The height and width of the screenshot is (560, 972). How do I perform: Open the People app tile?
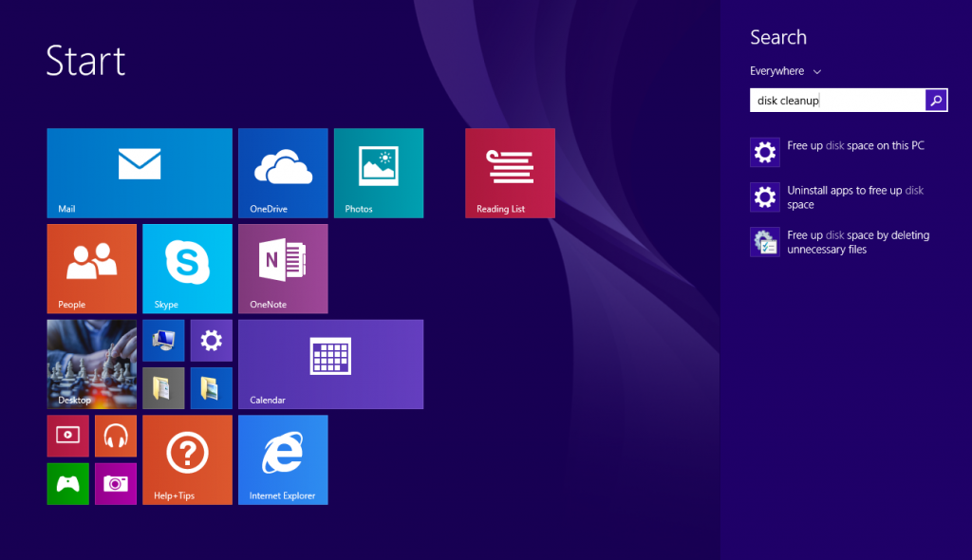click(x=91, y=269)
